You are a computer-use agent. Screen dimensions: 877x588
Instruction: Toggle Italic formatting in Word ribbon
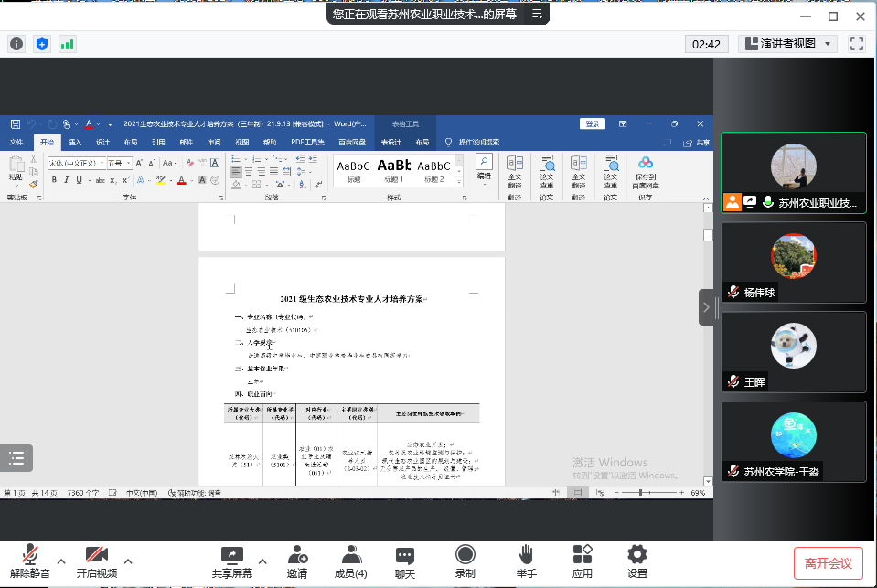click(67, 180)
